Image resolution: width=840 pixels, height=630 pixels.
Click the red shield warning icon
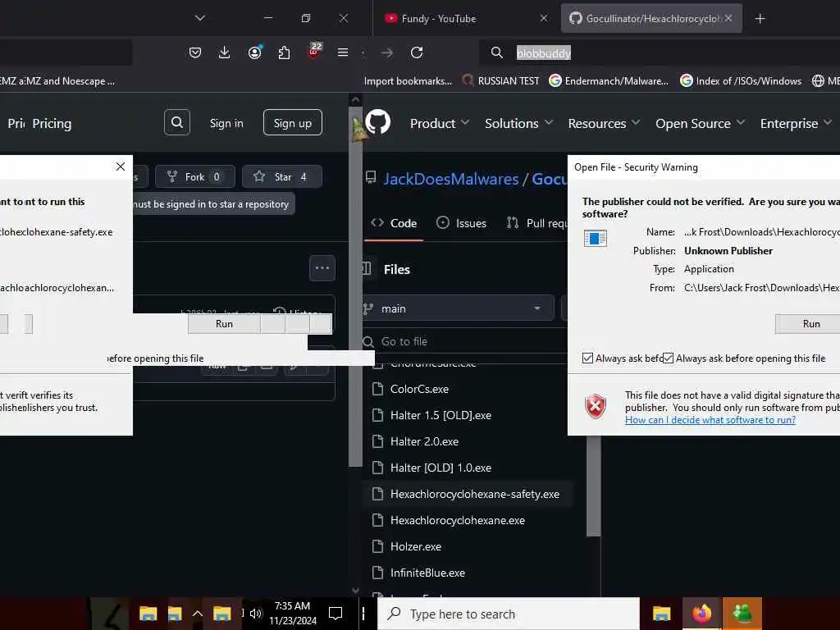tap(596, 407)
